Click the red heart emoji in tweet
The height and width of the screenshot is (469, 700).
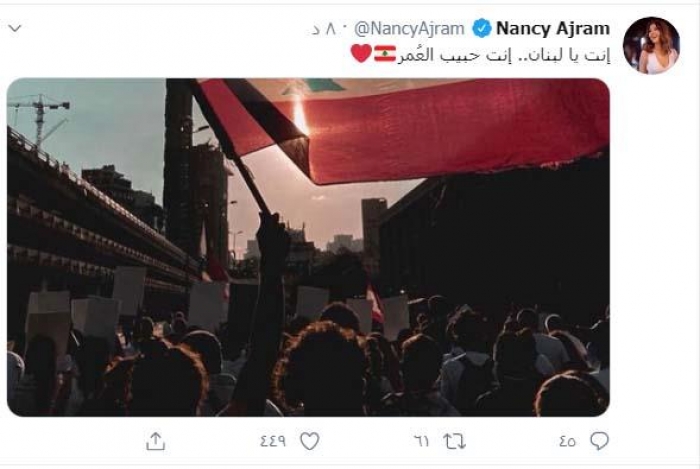(360, 53)
